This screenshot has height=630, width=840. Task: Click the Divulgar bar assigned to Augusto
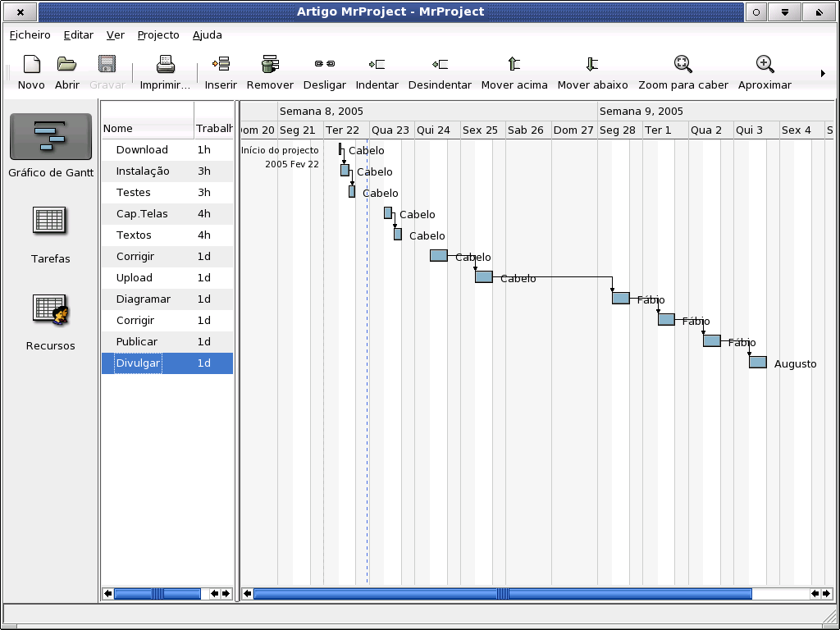click(758, 362)
